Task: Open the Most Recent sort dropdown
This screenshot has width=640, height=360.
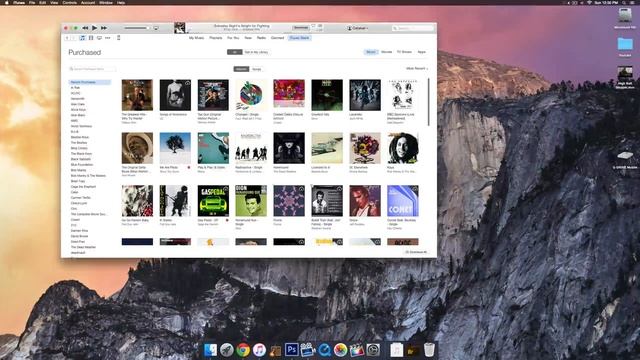Action: 417,69
